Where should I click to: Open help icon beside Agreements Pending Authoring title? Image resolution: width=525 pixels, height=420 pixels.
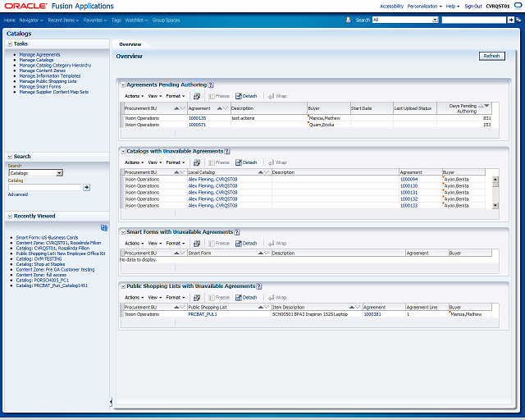pos(211,85)
